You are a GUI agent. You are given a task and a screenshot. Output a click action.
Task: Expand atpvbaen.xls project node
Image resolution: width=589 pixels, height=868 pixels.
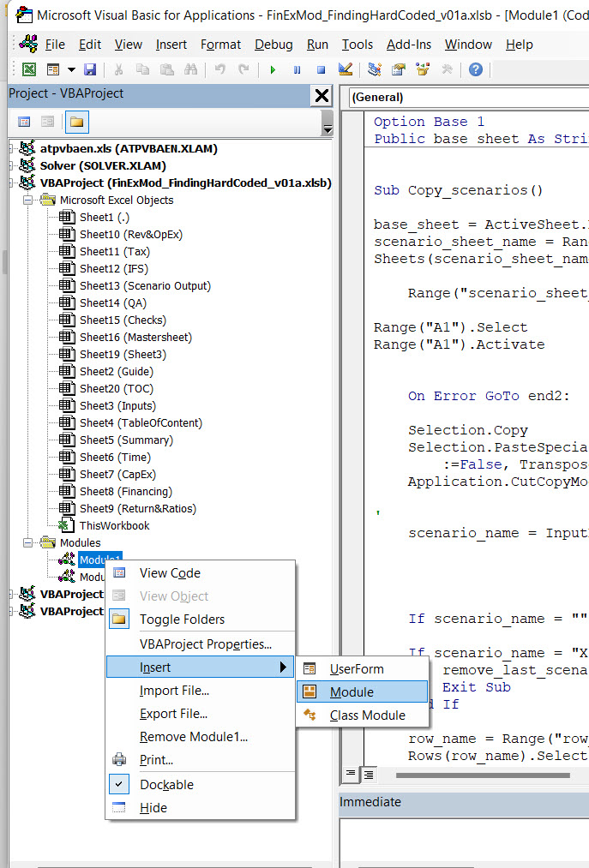[11, 148]
